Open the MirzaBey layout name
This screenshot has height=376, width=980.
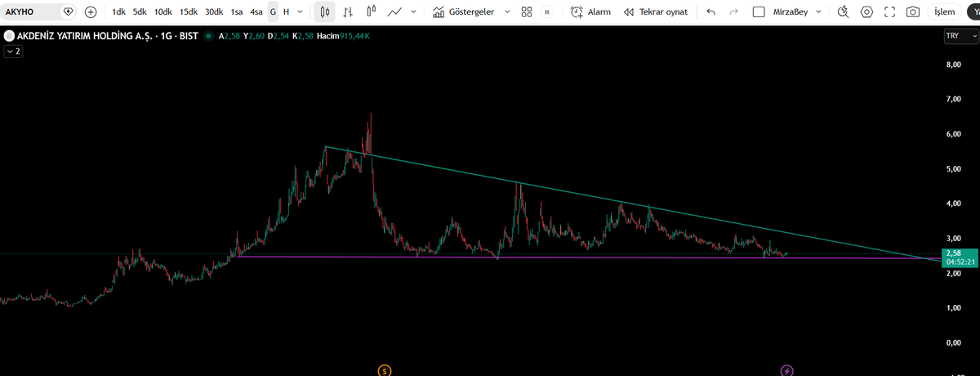[791, 12]
